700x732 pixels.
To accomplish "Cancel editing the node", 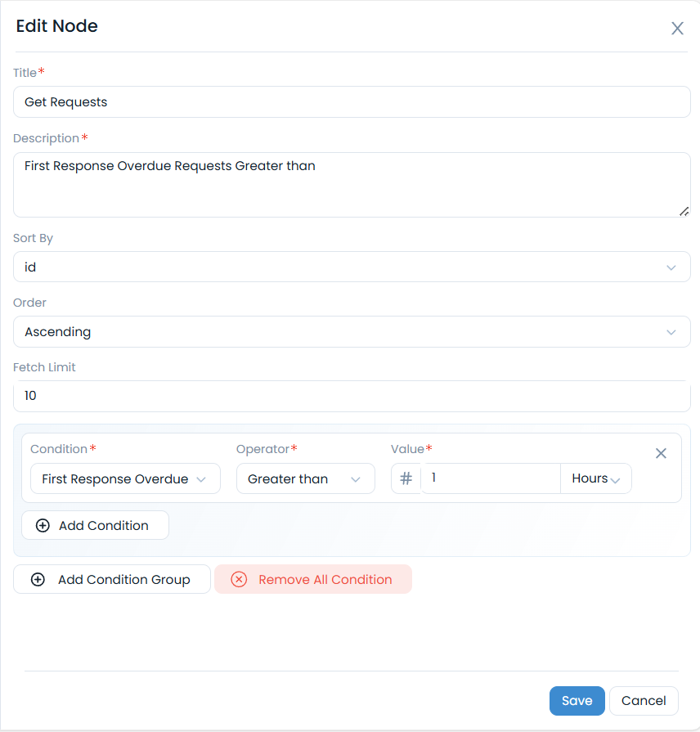I will click(x=644, y=701).
